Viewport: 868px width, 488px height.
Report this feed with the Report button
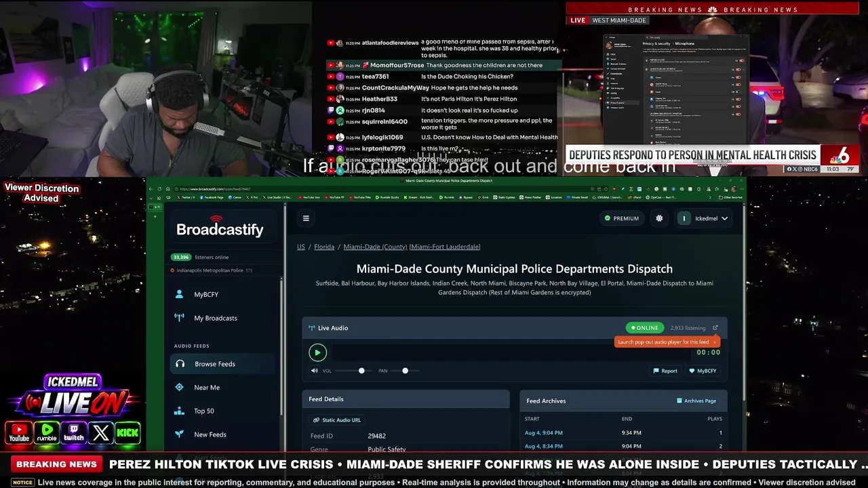click(x=665, y=371)
